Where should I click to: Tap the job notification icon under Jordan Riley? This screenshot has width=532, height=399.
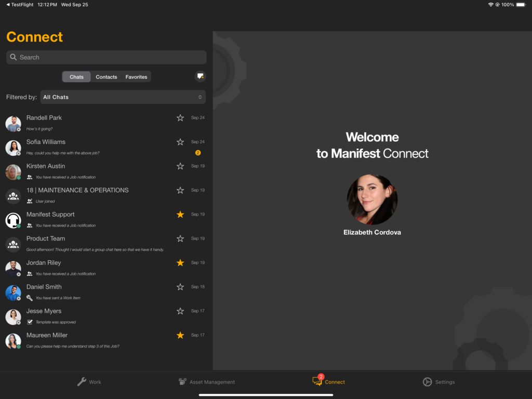pos(30,274)
